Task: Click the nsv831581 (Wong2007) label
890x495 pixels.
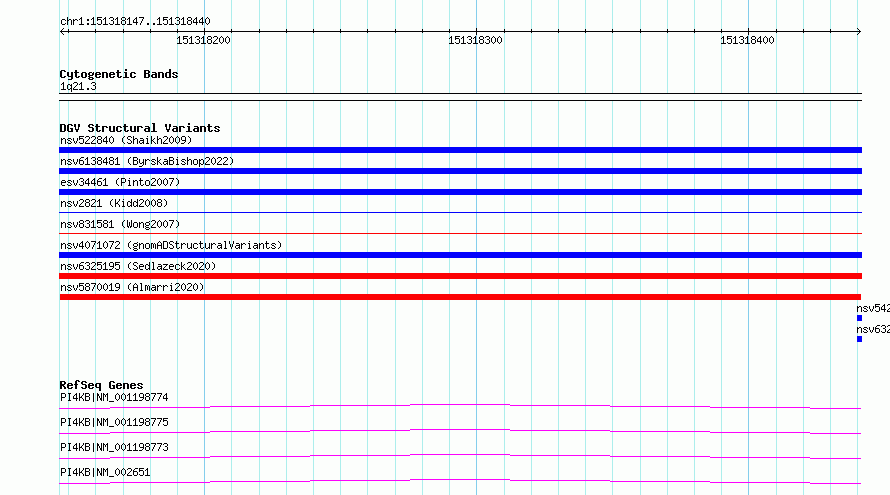Action: [x=120, y=224]
